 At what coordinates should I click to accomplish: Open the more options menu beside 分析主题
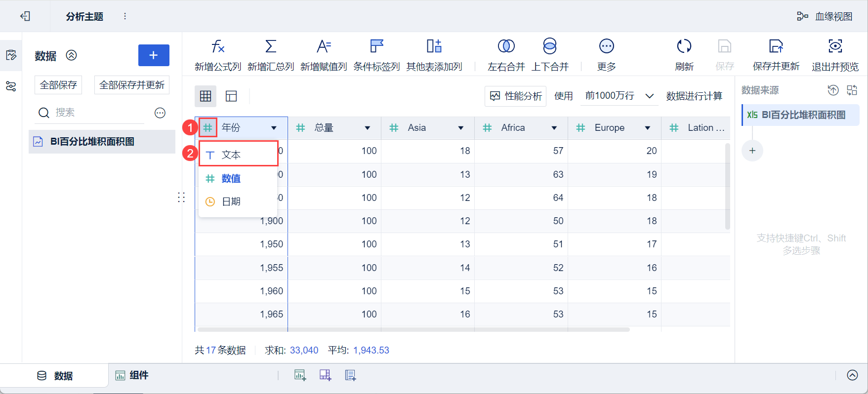coord(125,16)
